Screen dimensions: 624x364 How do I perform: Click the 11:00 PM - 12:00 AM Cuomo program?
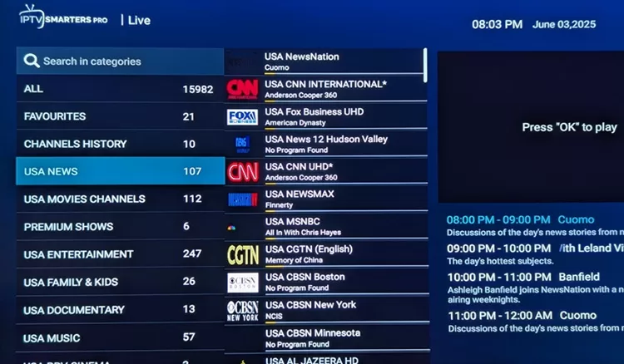tap(535, 322)
